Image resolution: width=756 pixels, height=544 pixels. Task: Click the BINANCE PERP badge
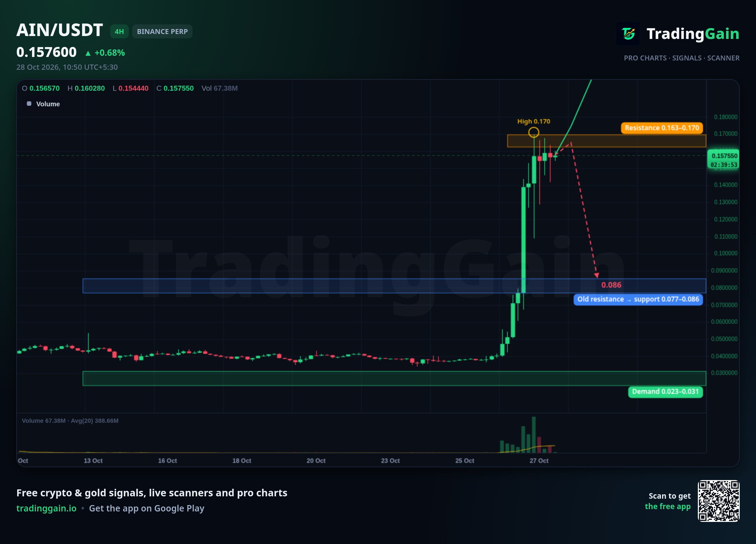tap(162, 31)
